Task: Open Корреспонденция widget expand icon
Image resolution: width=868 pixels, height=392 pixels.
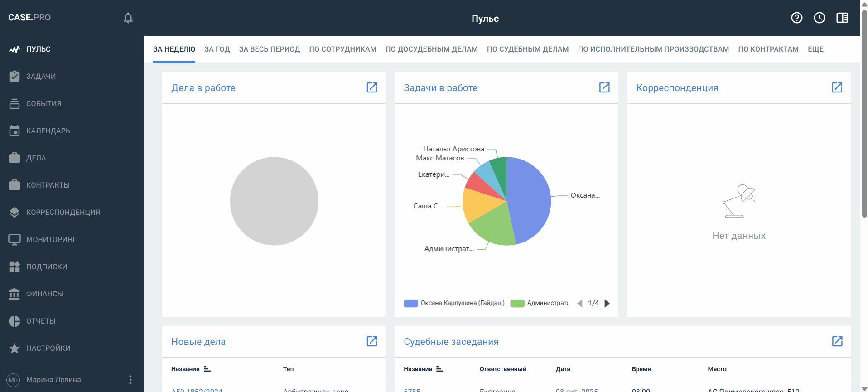Action: coord(837,87)
